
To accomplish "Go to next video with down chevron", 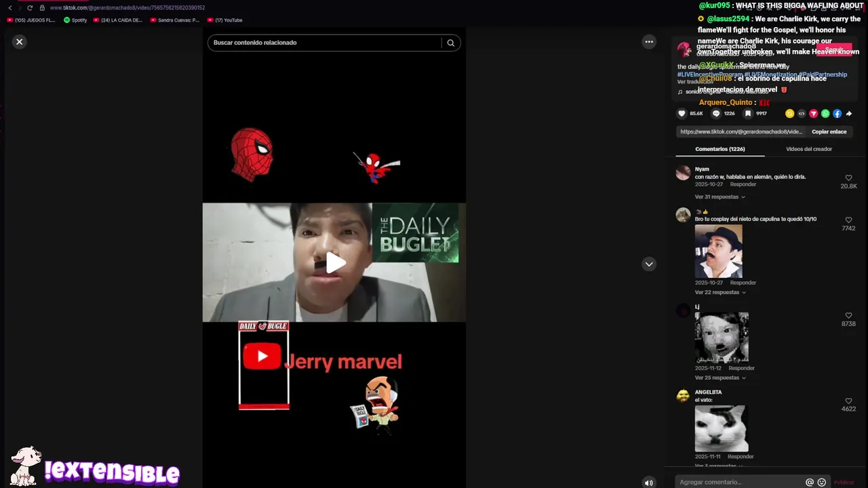I will 649,264.
